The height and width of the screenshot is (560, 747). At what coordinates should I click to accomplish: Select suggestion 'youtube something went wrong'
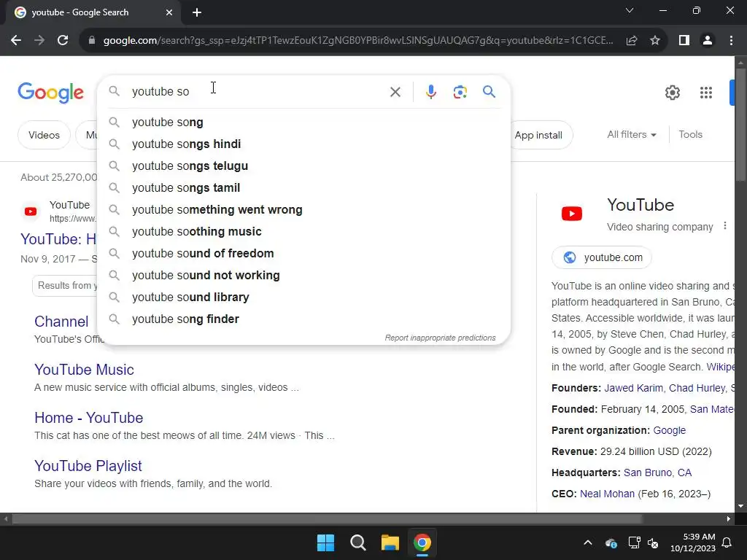tap(304, 210)
